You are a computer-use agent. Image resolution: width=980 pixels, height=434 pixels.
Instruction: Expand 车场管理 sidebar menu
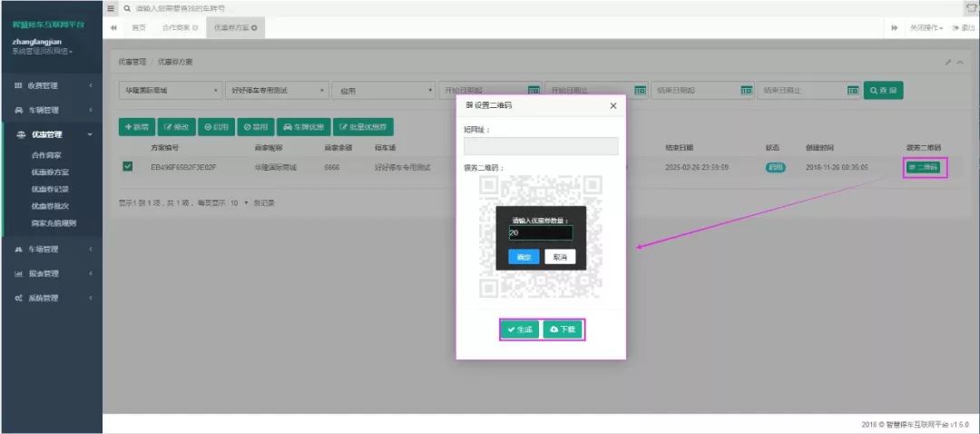[x=51, y=249]
